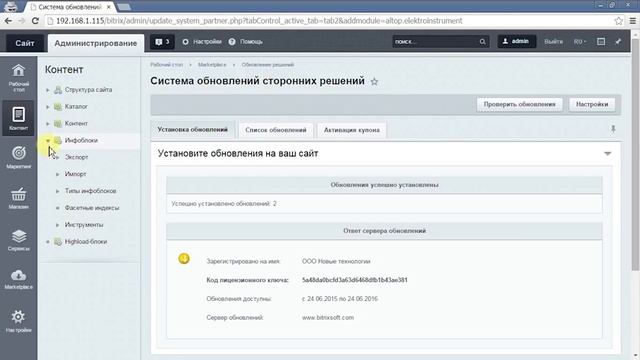Open the Типы инфоблоков tree item

click(90, 191)
